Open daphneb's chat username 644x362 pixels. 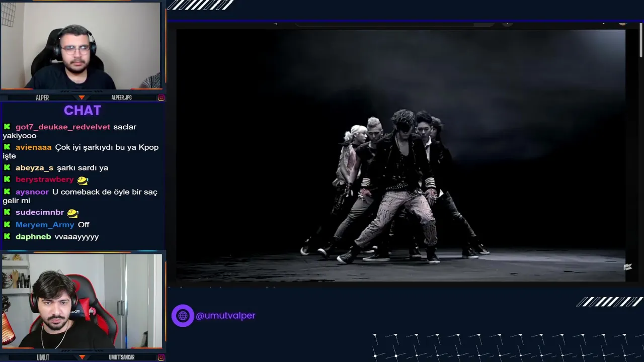pyautogui.click(x=33, y=237)
